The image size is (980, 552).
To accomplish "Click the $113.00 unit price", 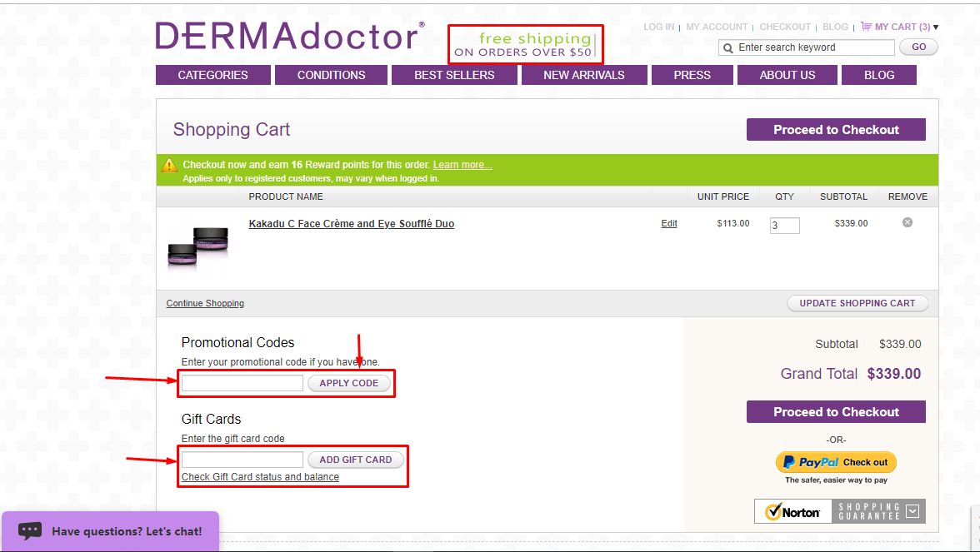I will [733, 223].
